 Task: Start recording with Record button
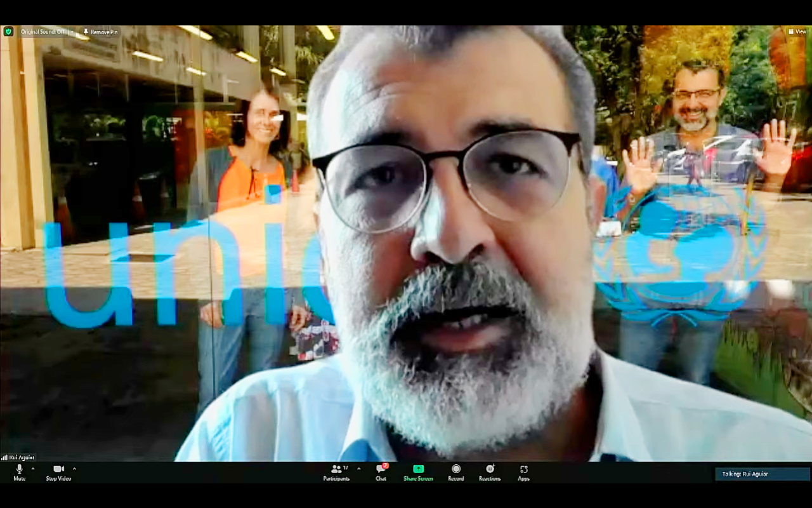click(455, 472)
